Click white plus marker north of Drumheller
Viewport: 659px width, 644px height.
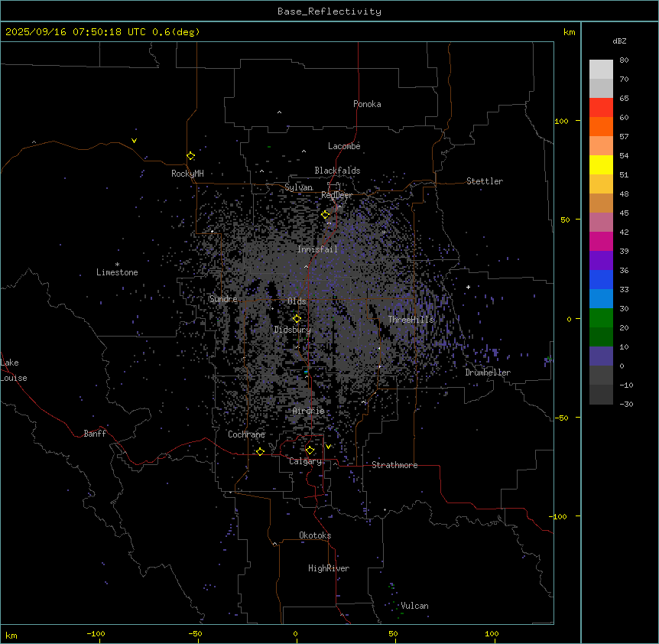click(468, 287)
